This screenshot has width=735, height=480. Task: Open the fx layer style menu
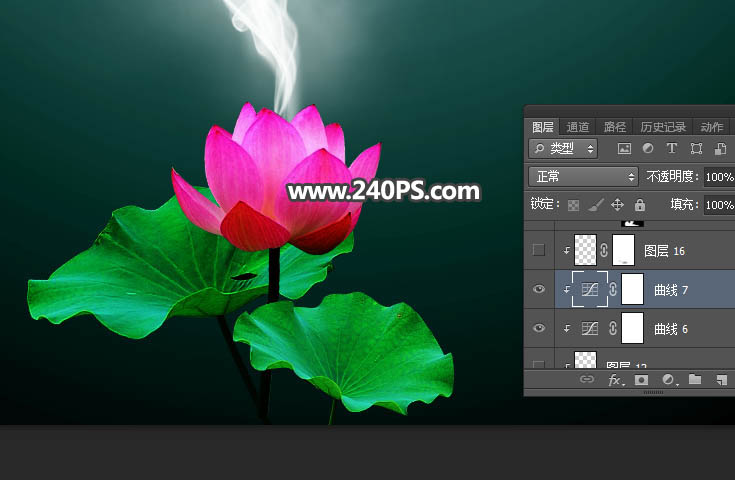[x=616, y=381]
